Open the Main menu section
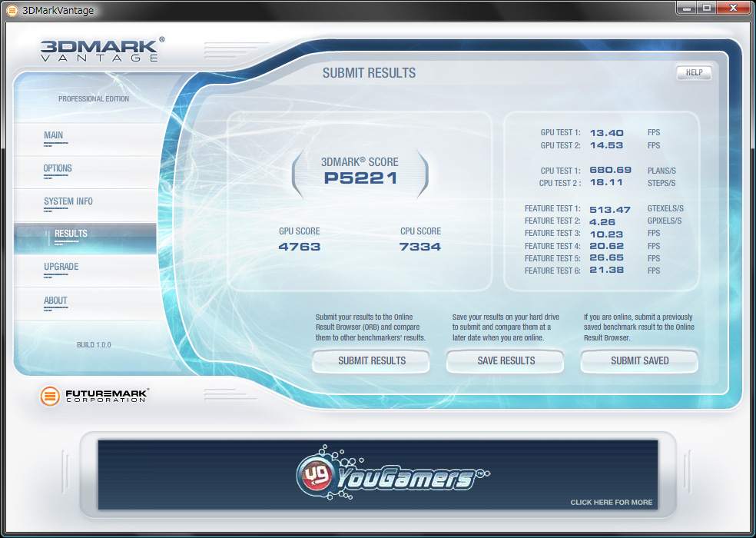The image size is (756, 538). [x=85, y=139]
